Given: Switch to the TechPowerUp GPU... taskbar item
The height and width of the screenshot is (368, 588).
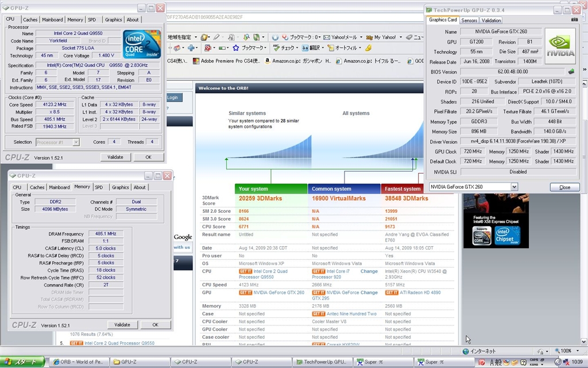Looking at the screenshot, I should [x=322, y=362].
